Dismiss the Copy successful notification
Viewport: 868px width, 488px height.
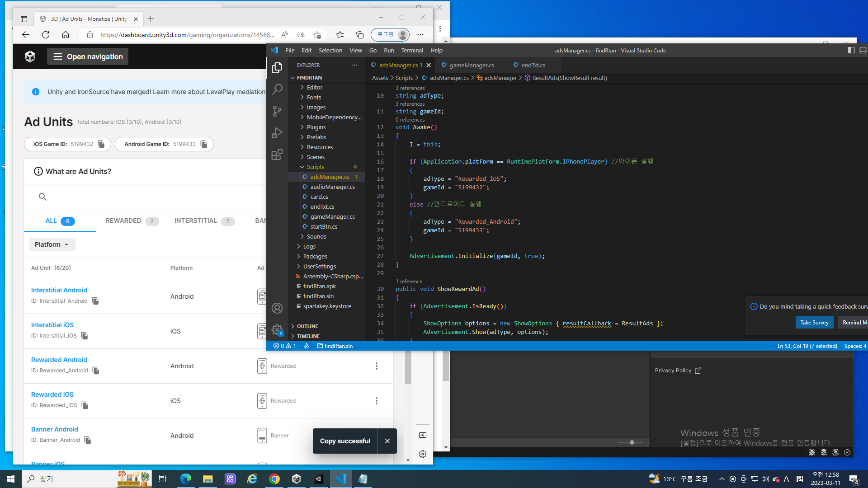[387, 441]
